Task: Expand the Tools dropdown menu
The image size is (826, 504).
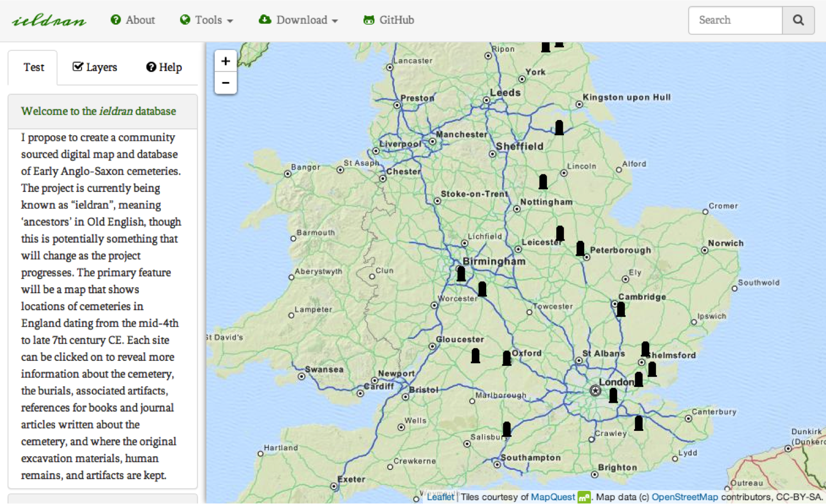Action: tap(206, 20)
